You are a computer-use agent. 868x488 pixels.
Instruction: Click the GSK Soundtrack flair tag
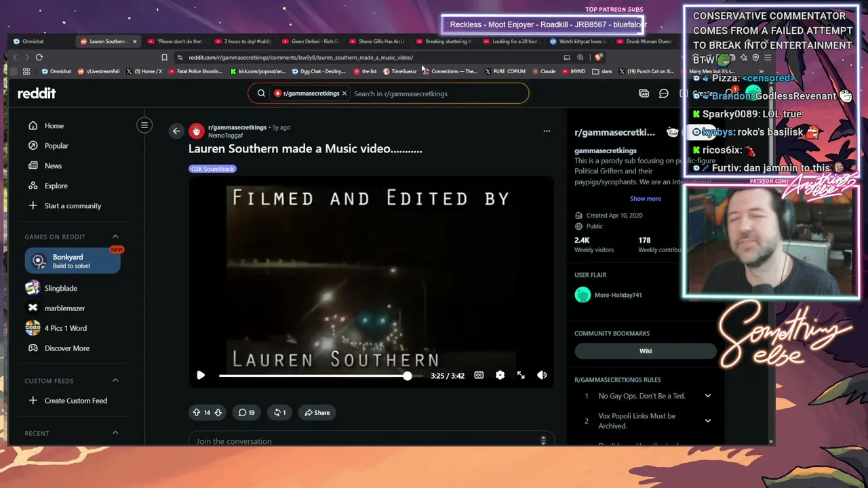click(x=212, y=169)
